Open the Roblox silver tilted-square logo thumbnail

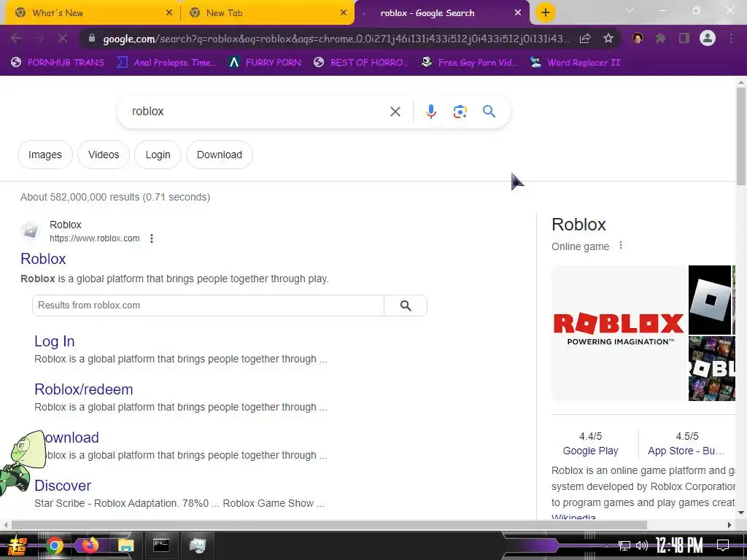[x=710, y=300]
